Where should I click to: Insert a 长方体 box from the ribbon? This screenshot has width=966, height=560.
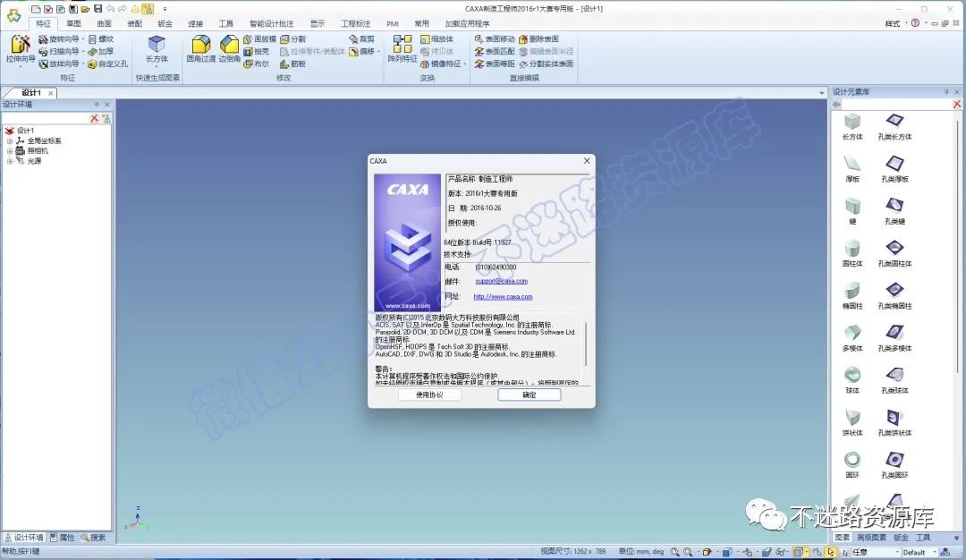point(157,48)
